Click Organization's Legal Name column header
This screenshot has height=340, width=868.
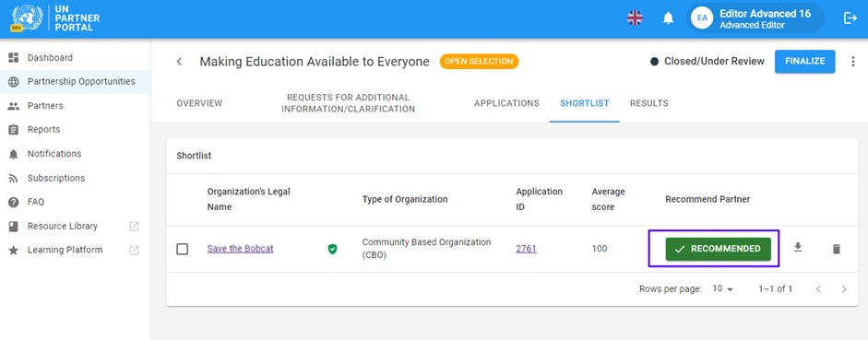[x=248, y=200]
